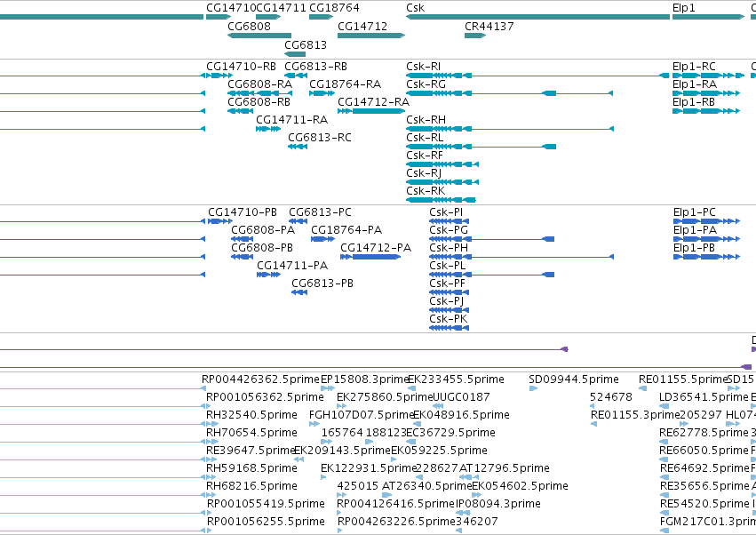
Task: Click protein Elp1-PC
Action: pos(706,221)
